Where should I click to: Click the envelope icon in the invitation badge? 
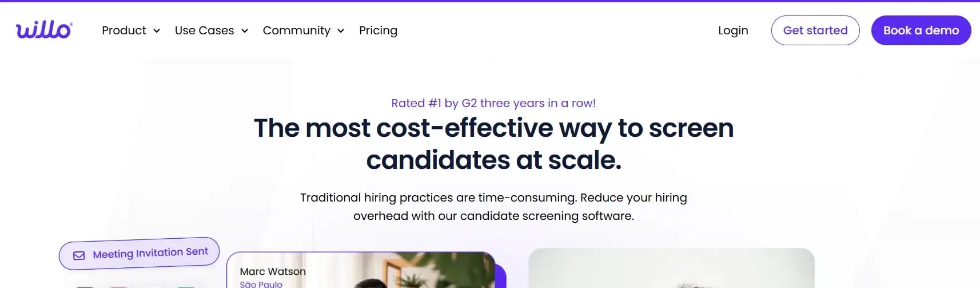(79, 255)
